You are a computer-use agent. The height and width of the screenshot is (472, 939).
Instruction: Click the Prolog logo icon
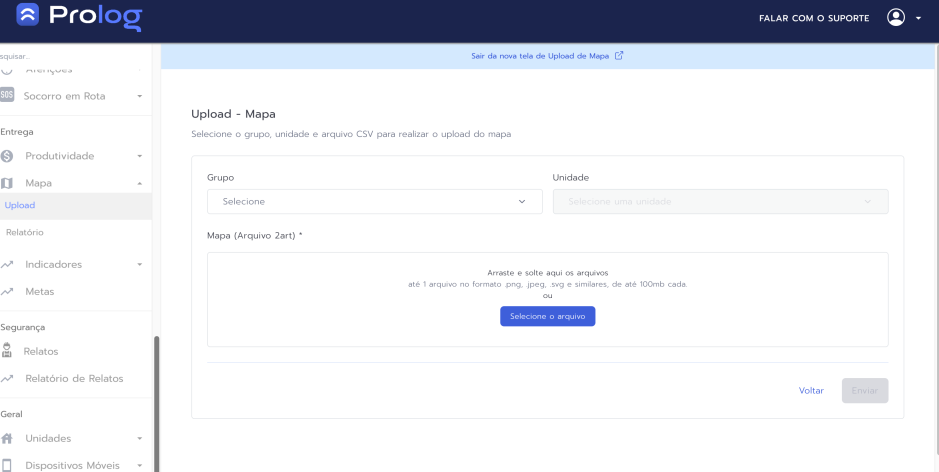(x=27, y=18)
